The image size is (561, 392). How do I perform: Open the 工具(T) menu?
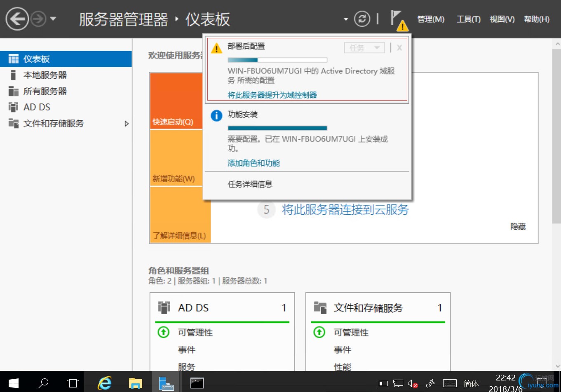(x=468, y=19)
